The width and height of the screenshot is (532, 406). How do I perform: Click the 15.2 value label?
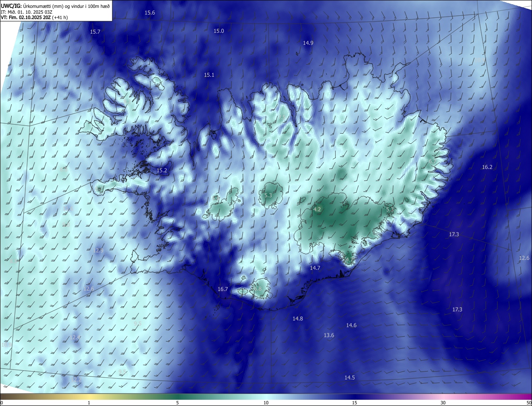[162, 171]
